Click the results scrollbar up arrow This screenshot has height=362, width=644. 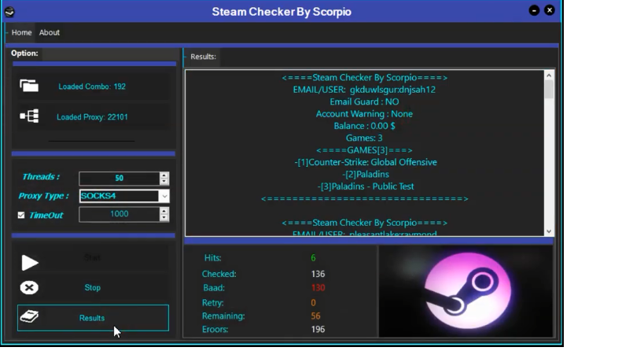point(549,76)
